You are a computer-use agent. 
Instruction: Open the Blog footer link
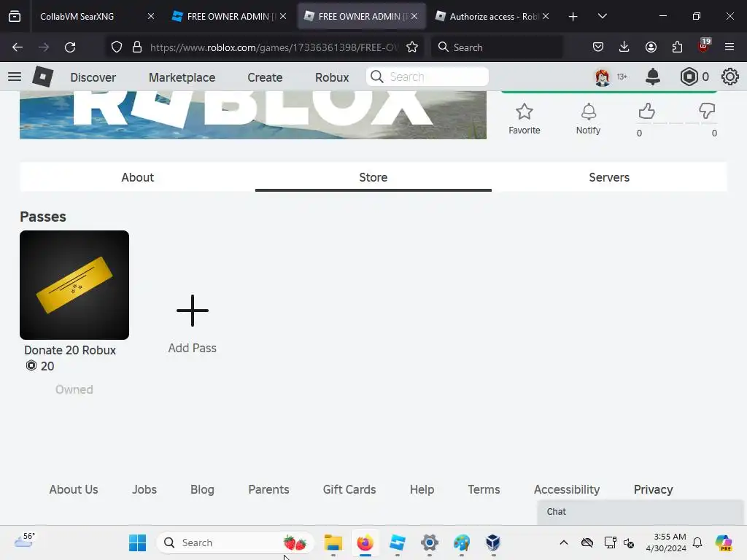[x=202, y=489]
